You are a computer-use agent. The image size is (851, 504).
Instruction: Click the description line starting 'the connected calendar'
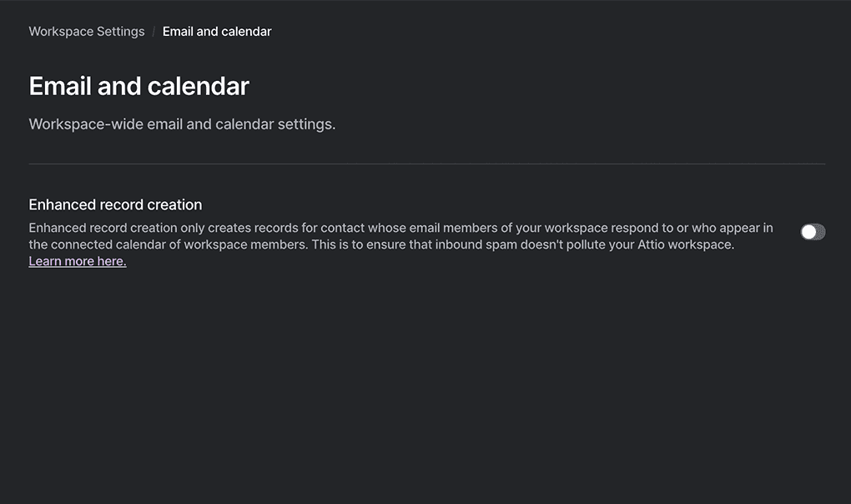pyautogui.click(x=381, y=245)
